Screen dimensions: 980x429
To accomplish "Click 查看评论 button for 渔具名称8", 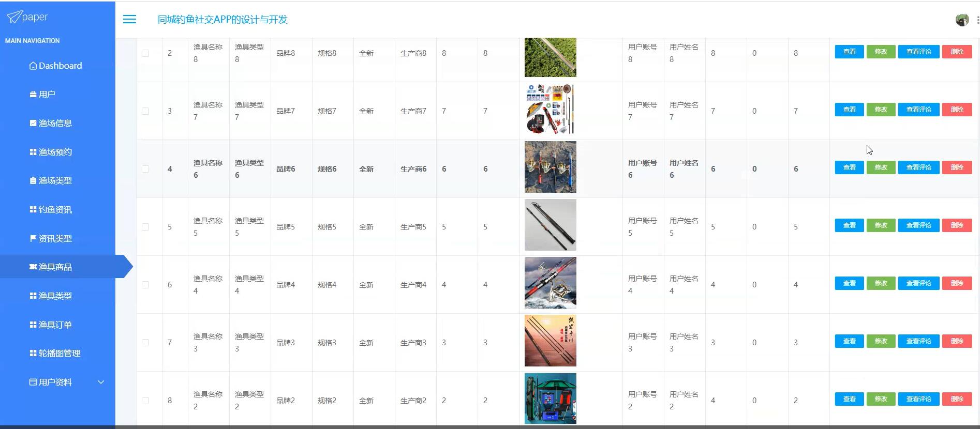I will click(918, 52).
